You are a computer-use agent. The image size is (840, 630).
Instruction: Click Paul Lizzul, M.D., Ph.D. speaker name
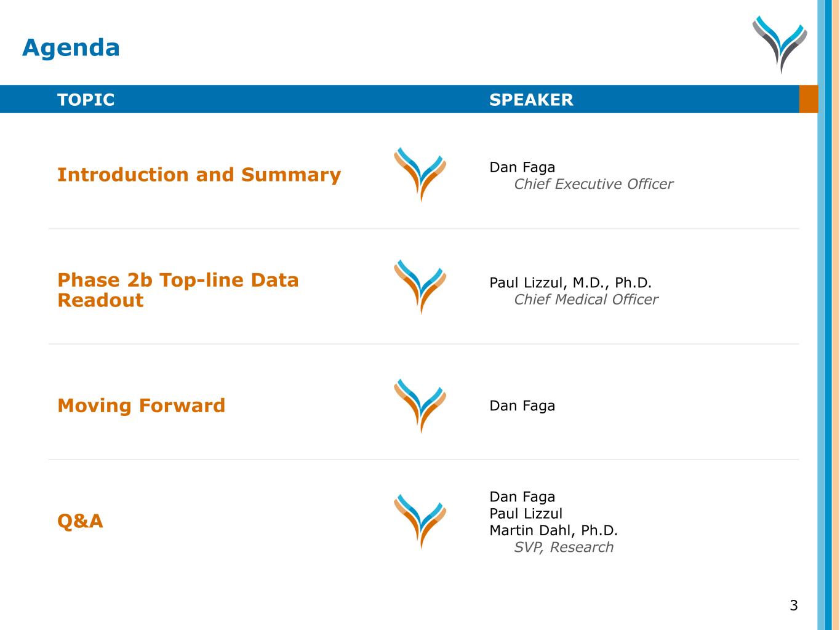pyautogui.click(x=570, y=282)
